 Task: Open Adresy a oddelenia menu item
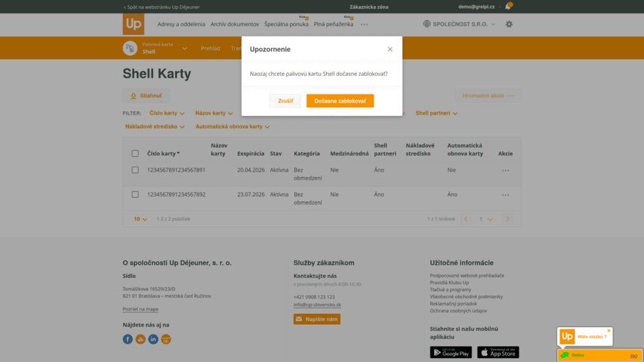(x=181, y=24)
